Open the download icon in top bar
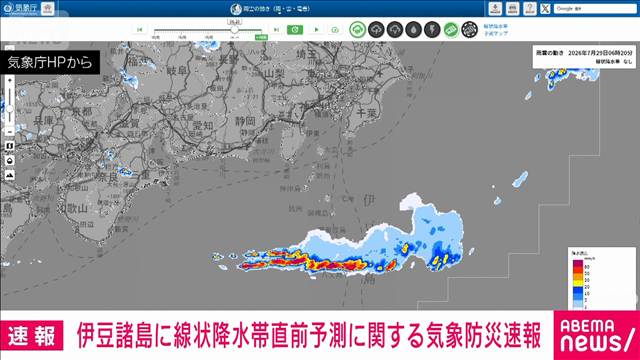Viewport: 640px width, 360px height. tap(495, 8)
